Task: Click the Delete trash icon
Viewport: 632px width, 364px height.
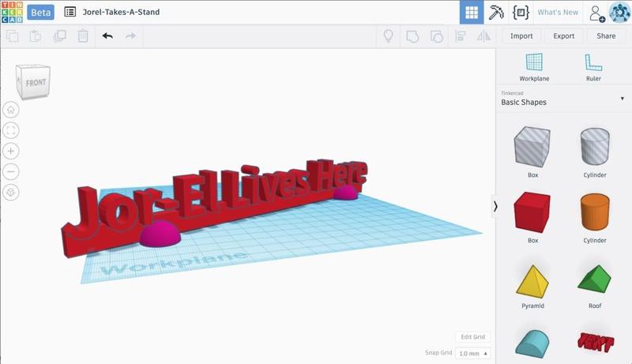Action: pyautogui.click(x=83, y=36)
